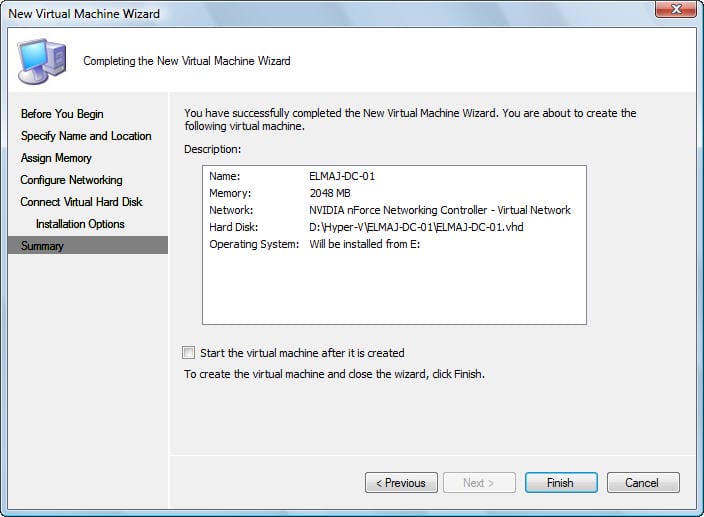This screenshot has width=704, height=517.
Task: Click the 'Name:' label in description box
Action: (x=224, y=176)
